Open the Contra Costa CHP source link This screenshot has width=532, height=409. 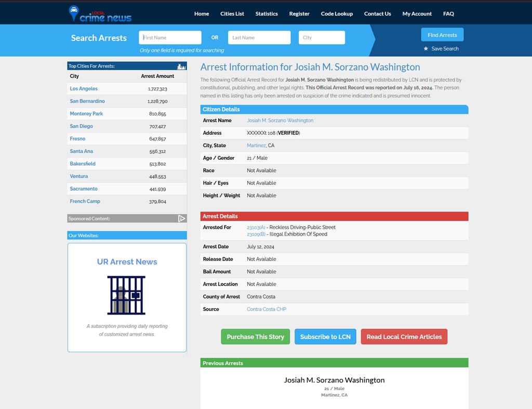pyautogui.click(x=267, y=309)
